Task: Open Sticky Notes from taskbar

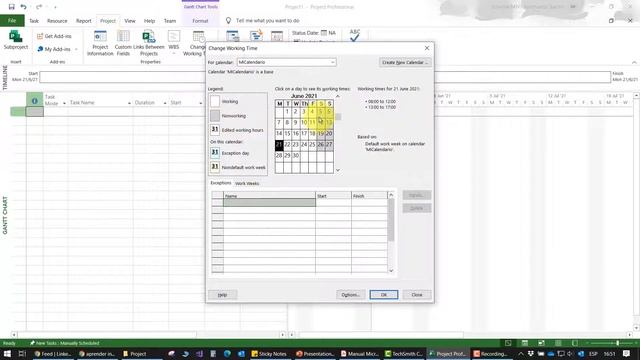Action: point(269,354)
